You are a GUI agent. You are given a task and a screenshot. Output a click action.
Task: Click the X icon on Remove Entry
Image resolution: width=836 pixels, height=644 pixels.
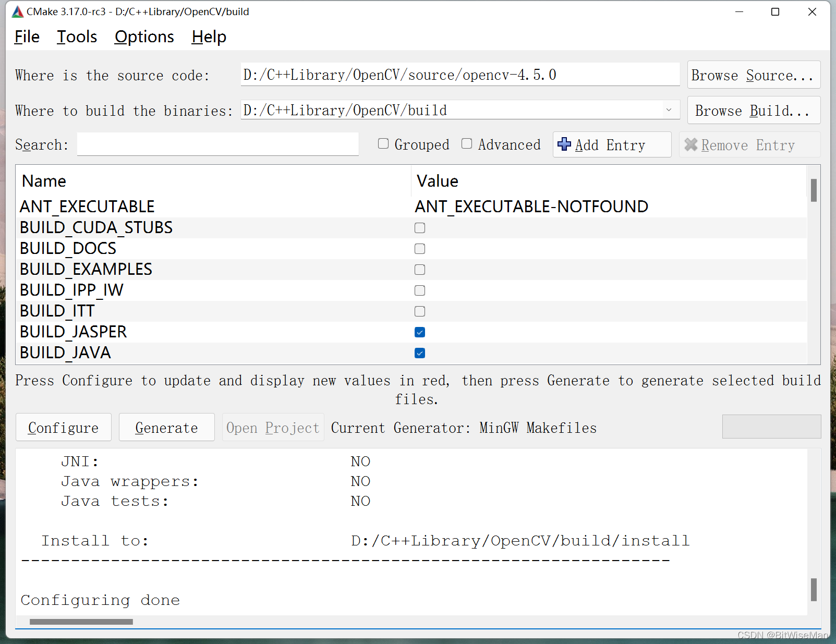(x=691, y=144)
